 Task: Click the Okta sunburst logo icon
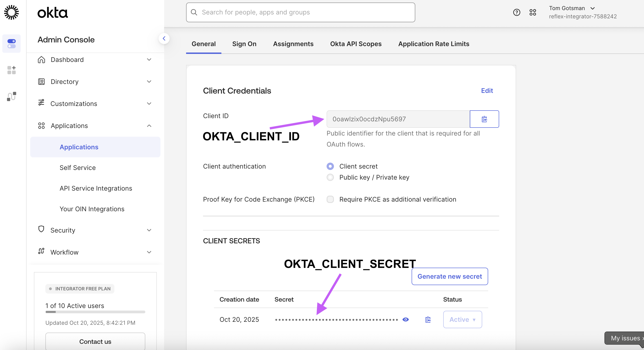(x=11, y=12)
